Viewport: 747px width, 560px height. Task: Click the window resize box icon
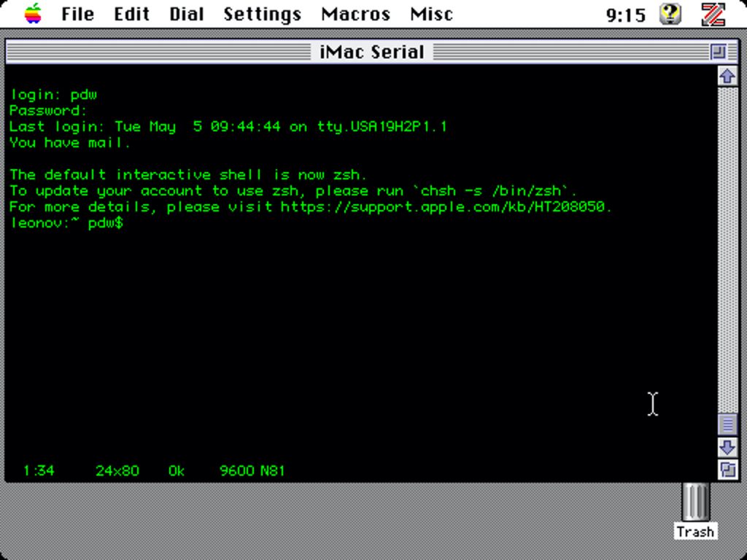click(x=727, y=470)
